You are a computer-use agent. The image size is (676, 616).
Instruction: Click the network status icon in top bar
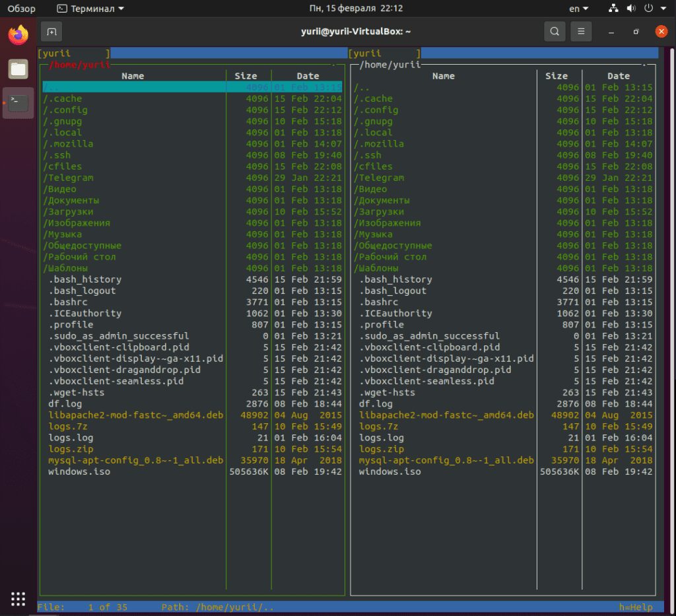613,9
